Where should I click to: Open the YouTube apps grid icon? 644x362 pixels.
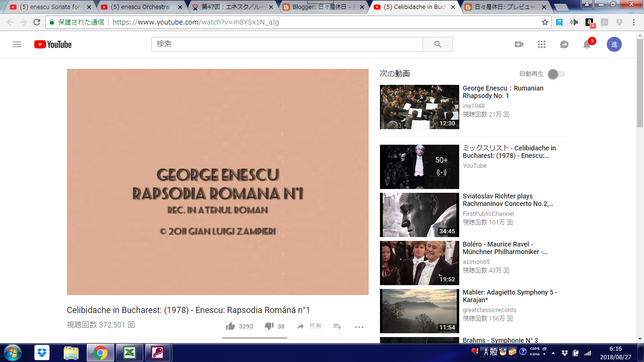pos(542,44)
